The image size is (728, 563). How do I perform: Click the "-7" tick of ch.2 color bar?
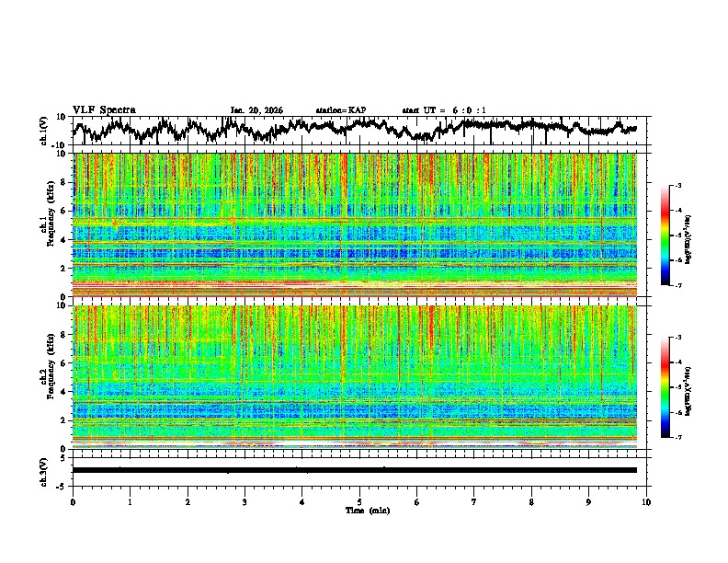[x=677, y=437]
